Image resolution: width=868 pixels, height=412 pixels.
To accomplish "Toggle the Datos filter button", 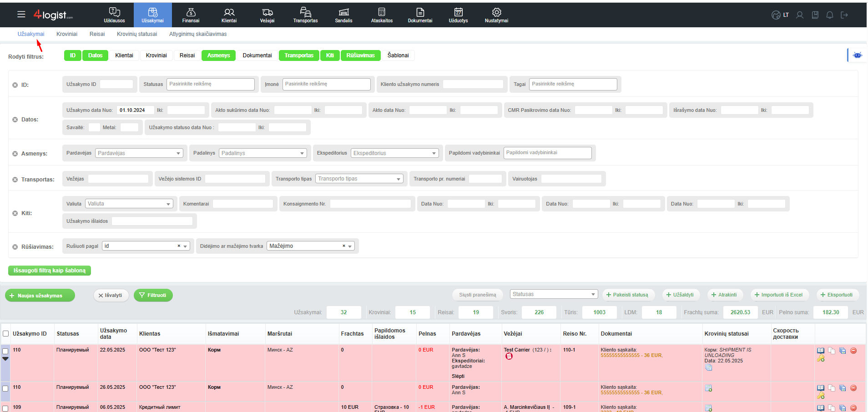I will pos(95,55).
